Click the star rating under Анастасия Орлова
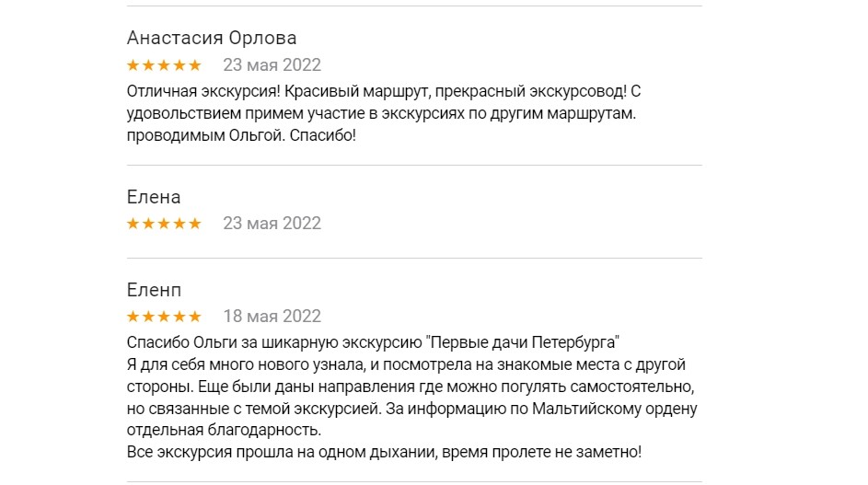The width and height of the screenshot is (868, 485). click(x=164, y=65)
